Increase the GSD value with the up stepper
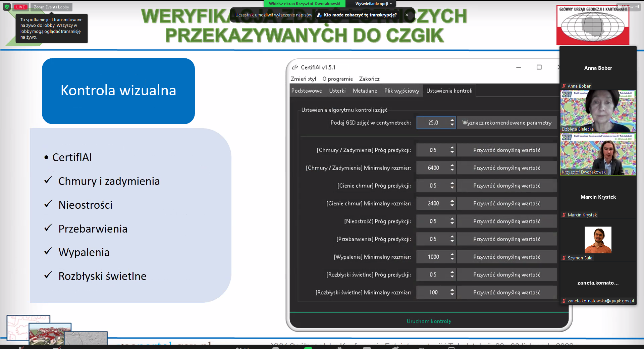The image size is (644, 349). click(452, 120)
